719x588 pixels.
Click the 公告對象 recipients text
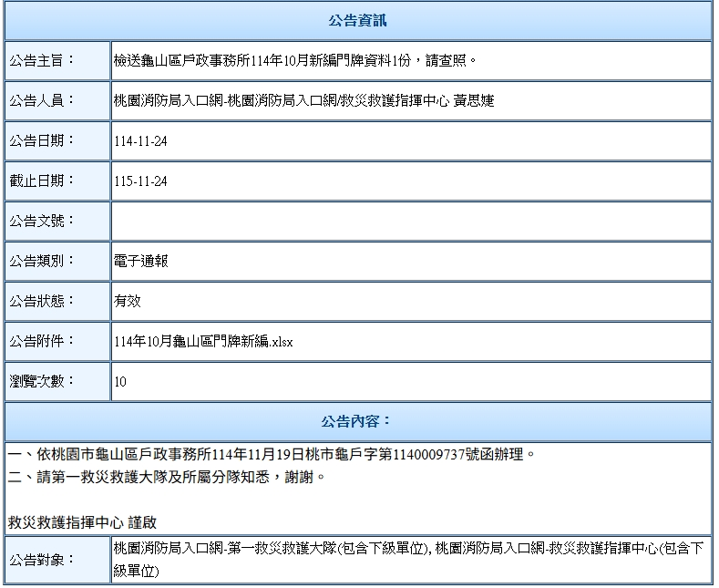pyautogui.click(x=410, y=560)
